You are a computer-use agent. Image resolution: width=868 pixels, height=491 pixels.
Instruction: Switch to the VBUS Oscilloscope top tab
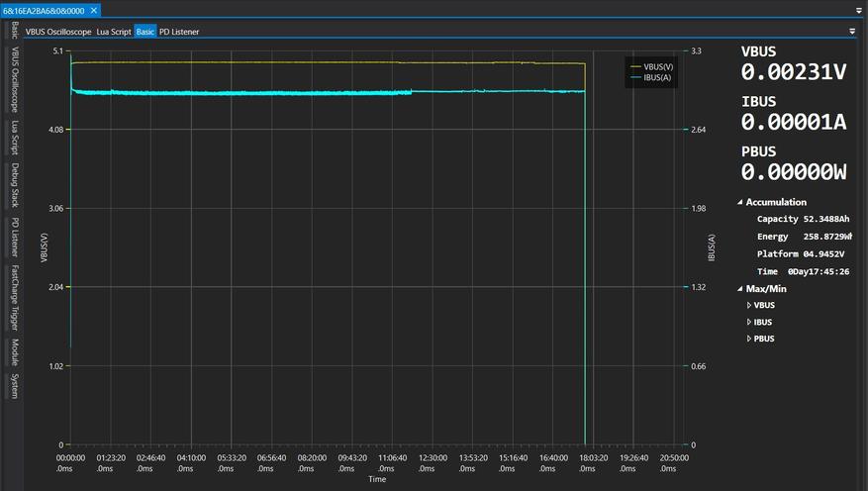(58, 32)
